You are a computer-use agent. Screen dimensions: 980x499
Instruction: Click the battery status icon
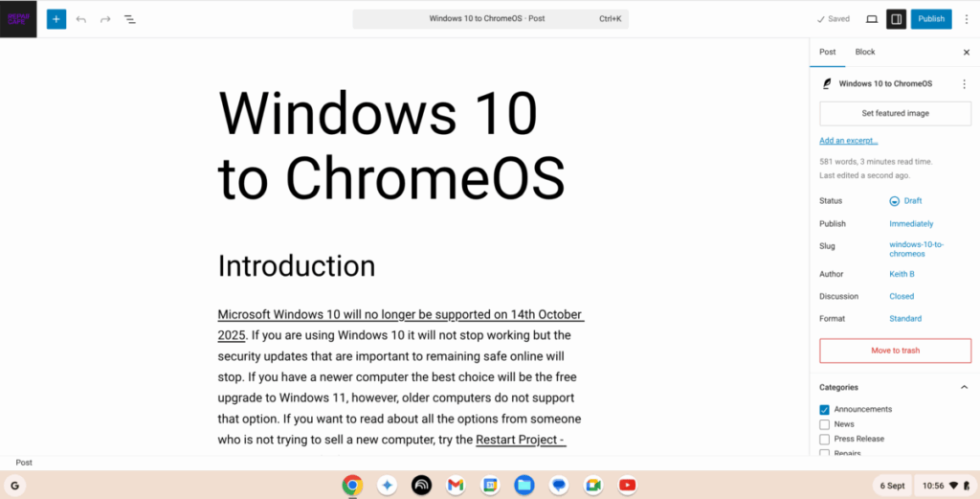coord(967,486)
